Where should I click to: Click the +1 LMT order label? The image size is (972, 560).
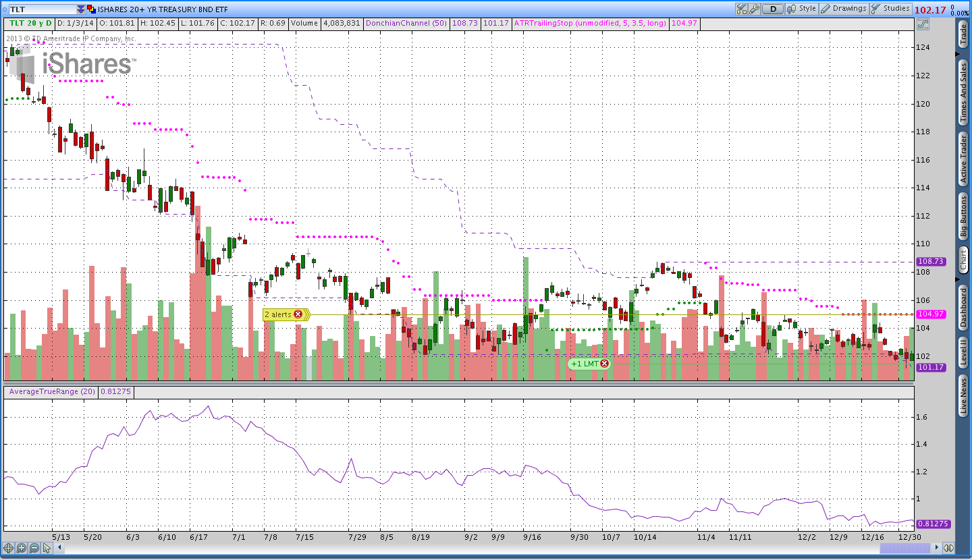(x=585, y=364)
